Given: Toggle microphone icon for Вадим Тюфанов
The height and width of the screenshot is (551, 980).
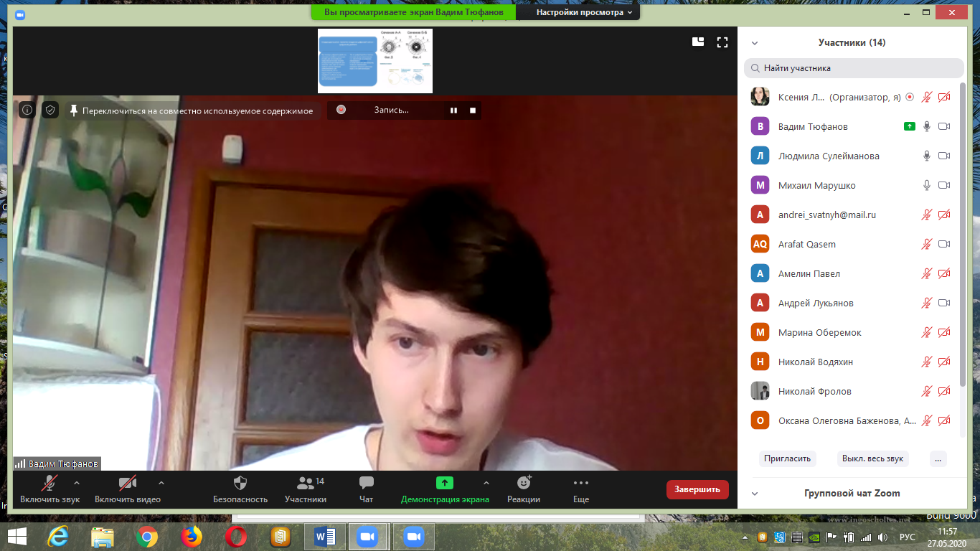Looking at the screenshot, I should (x=927, y=126).
